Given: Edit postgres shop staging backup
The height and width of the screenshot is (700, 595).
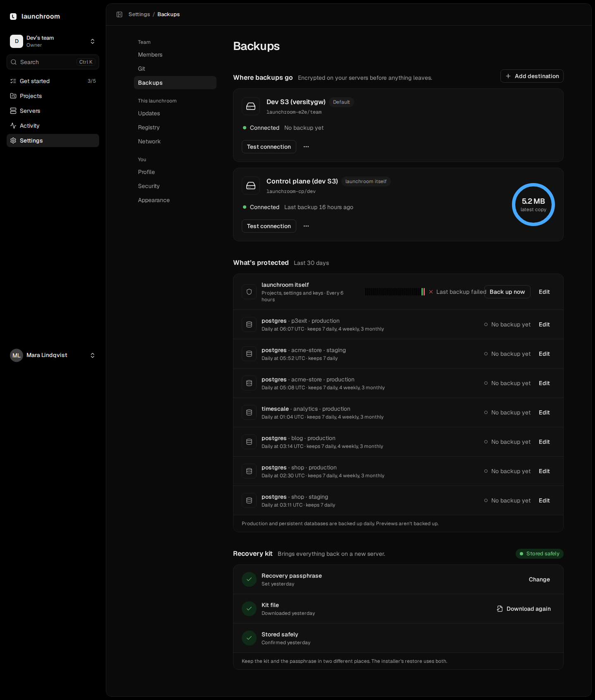Looking at the screenshot, I should [x=544, y=500].
